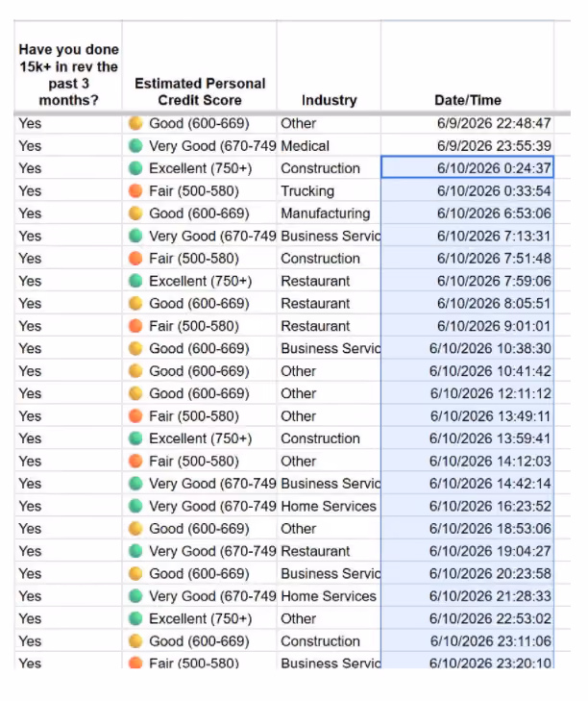
Task: Select 'Excellent (750+)' in the 13:59:41 row
Action: click(x=200, y=438)
